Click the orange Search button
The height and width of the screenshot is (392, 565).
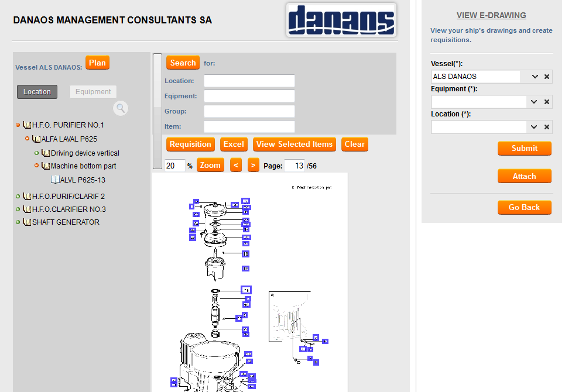coord(183,63)
